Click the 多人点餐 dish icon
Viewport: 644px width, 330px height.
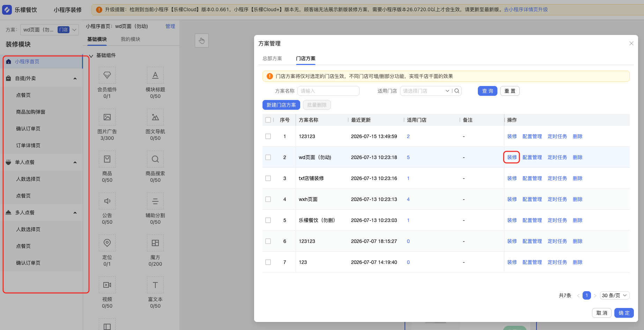point(9,213)
